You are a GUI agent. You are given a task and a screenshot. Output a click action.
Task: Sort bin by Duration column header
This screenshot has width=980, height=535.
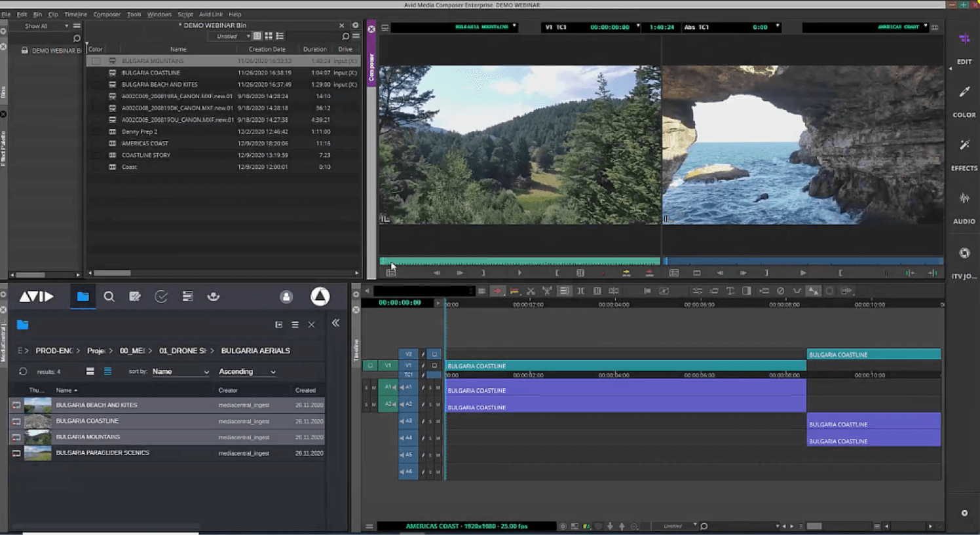pos(315,49)
